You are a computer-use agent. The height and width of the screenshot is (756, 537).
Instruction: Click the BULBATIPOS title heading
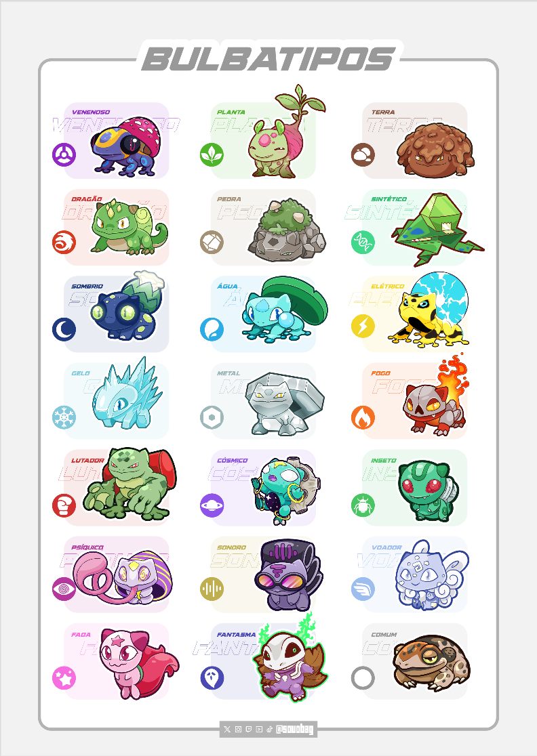click(268, 59)
